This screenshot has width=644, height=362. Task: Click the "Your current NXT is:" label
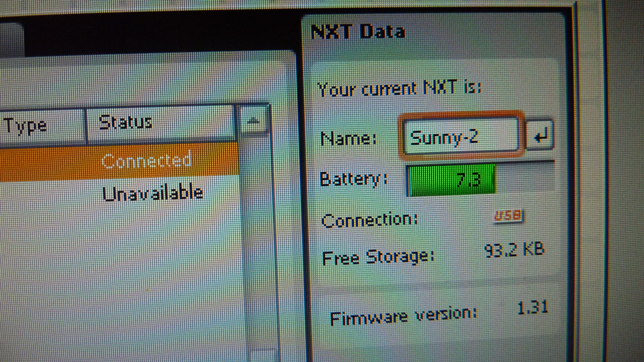point(399,89)
